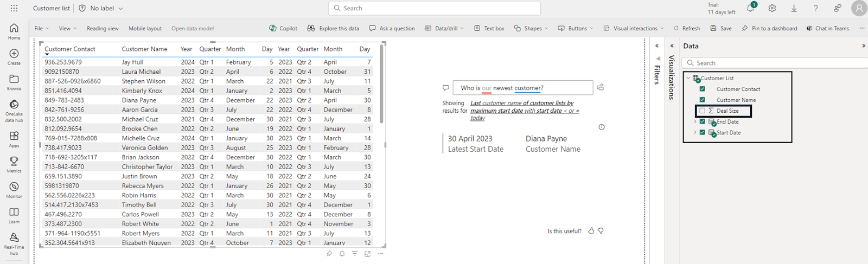Click the thumbs down feedback icon
Viewport: 868px width, 264px height.
point(601,231)
